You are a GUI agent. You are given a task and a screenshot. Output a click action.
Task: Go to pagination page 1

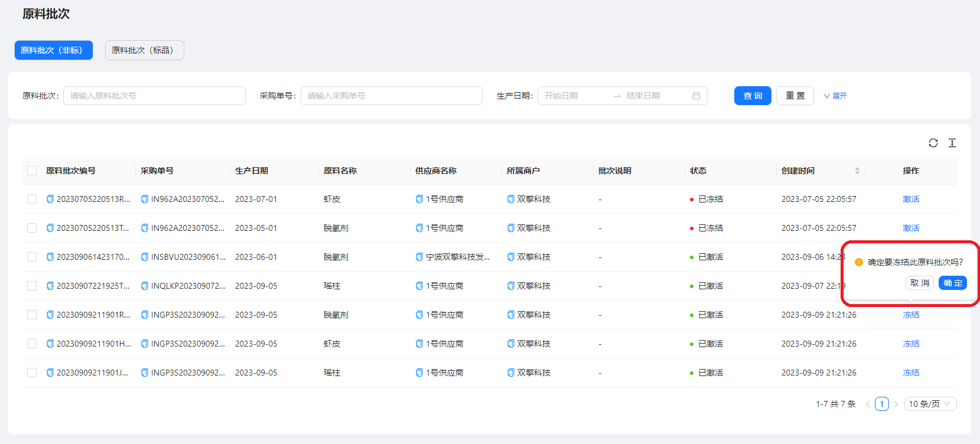coord(882,404)
